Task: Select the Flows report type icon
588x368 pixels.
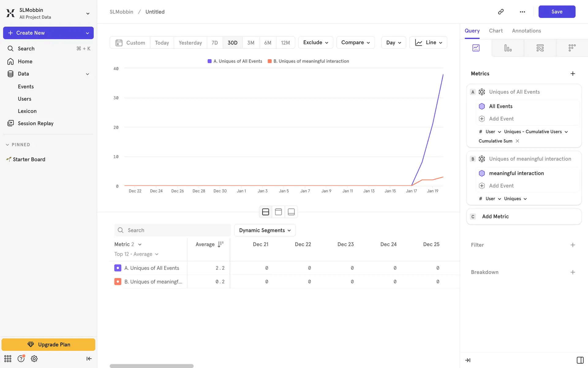Action: point(540,48)
